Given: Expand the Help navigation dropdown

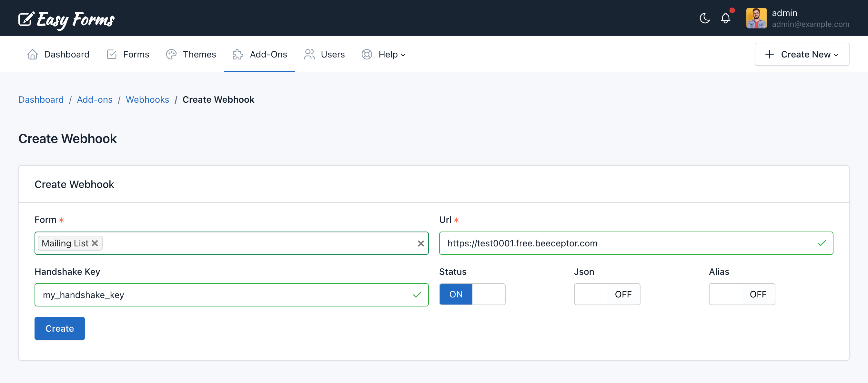Looking at the screenshot, I should (x=403, y=55).
